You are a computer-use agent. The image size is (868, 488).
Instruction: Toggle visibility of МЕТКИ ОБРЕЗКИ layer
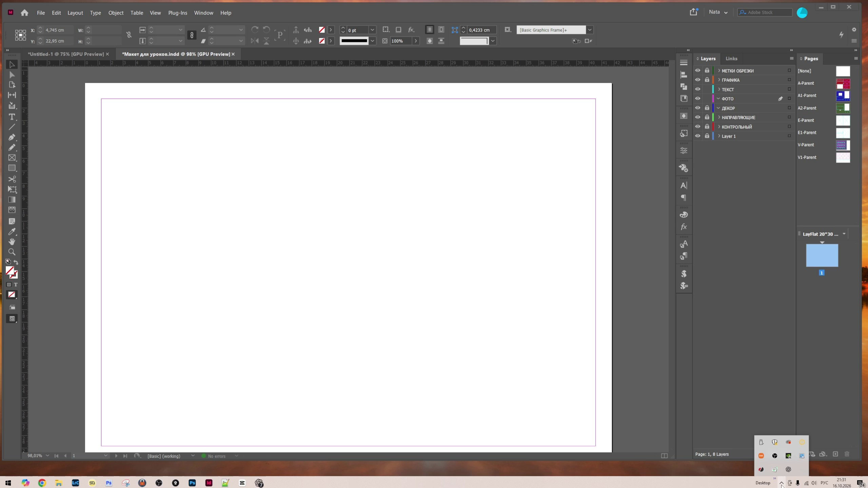click(x=697, y=70)
